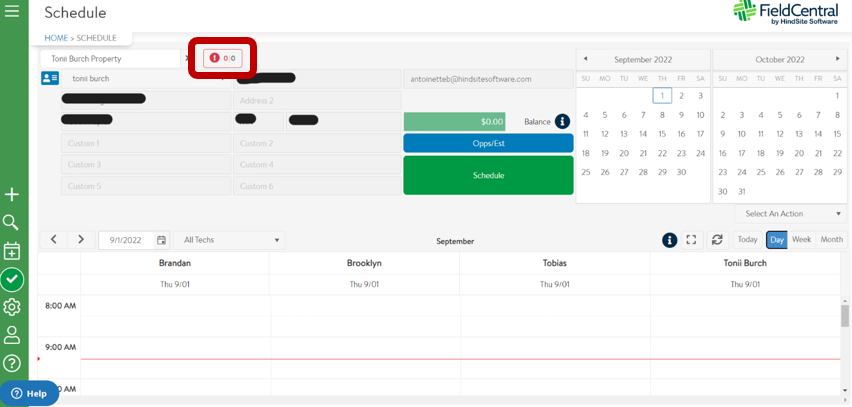Click the HOME breadcrumb link
This screenshot has width=852, height=407.
[x=56, y=38]
